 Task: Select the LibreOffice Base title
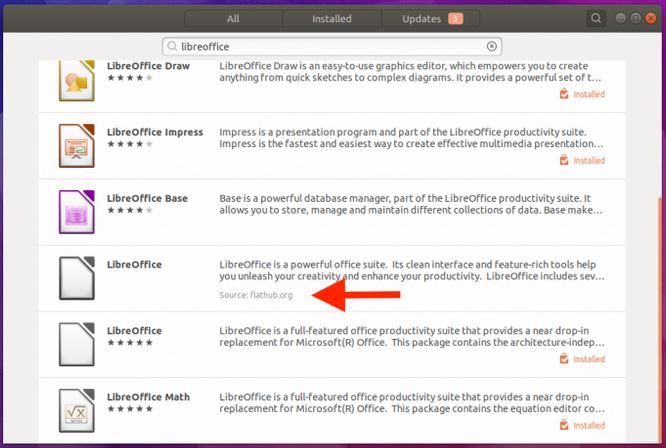147,198
